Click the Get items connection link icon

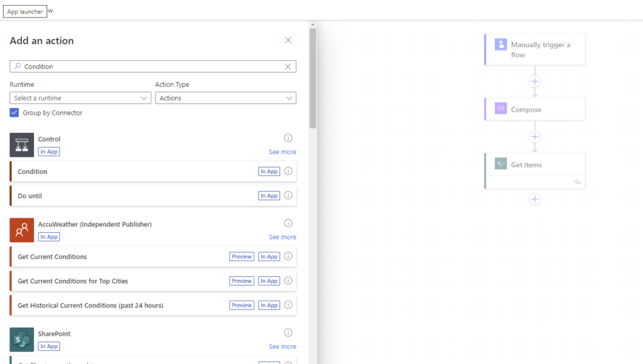click(578, 182)
